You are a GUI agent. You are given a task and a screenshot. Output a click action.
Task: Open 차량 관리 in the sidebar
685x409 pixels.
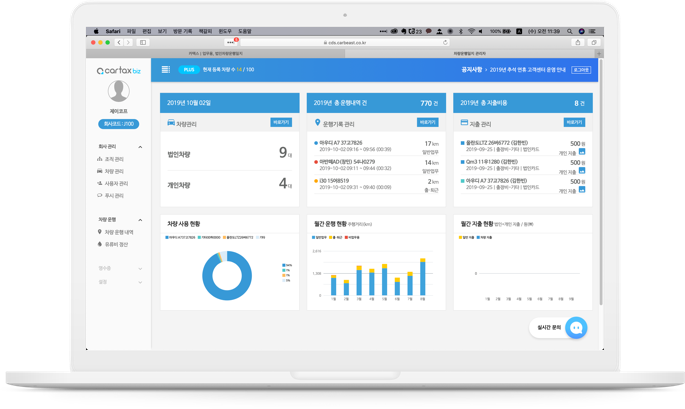tap(111, 171)
